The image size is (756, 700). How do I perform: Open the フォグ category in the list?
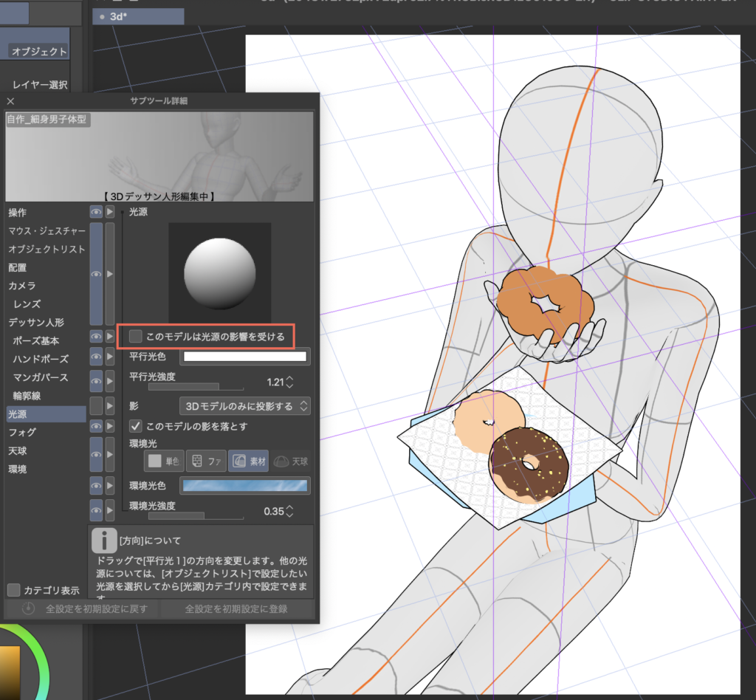[22, 432]
